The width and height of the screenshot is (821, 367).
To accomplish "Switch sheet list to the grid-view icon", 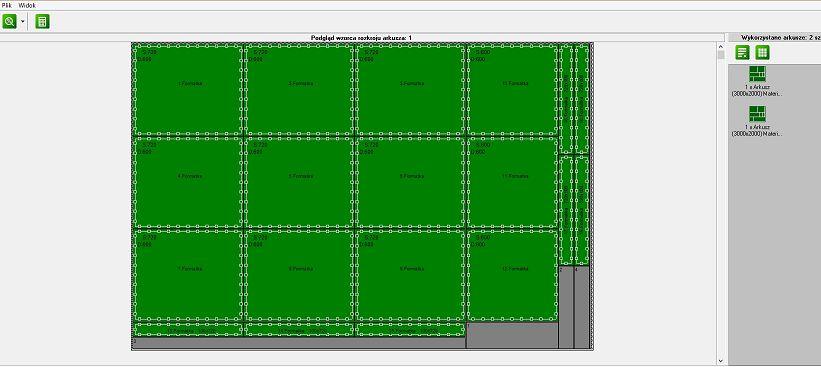I will [x=762, y=52].
